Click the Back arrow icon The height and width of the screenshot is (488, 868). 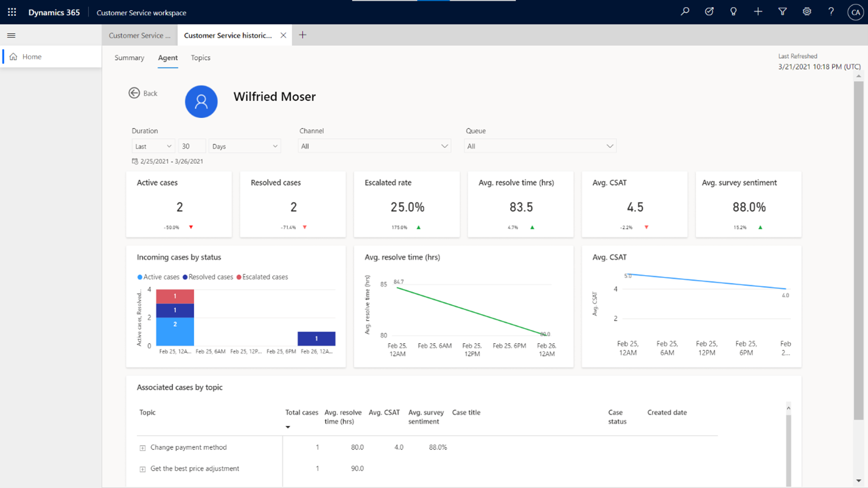point(134,92)
